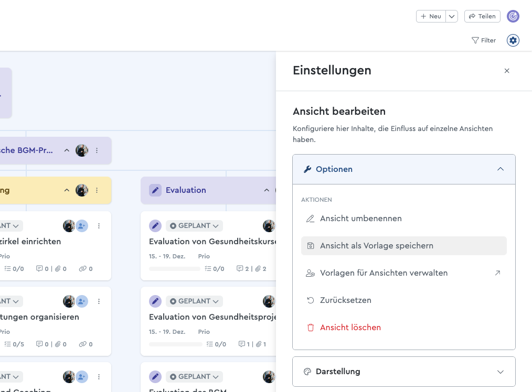Open dropdown arrow next to Neu
532x392 pixels.
452,16
